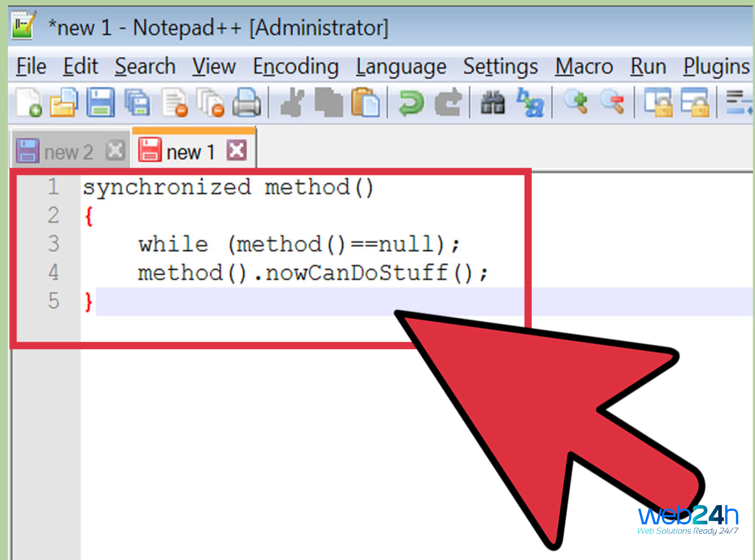The image size is (755, 560).
Task: Save the document with Save icon
Action: 100,103
